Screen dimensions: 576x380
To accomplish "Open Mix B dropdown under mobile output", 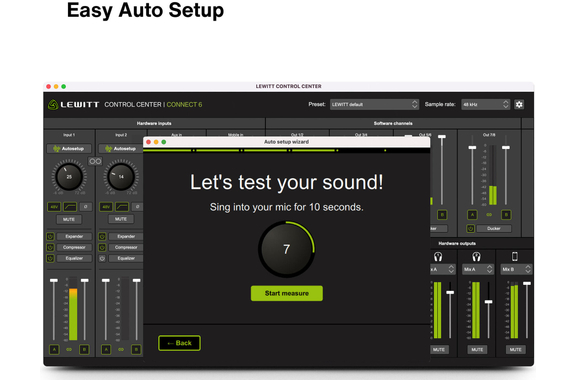I will [x=516, y=269].
